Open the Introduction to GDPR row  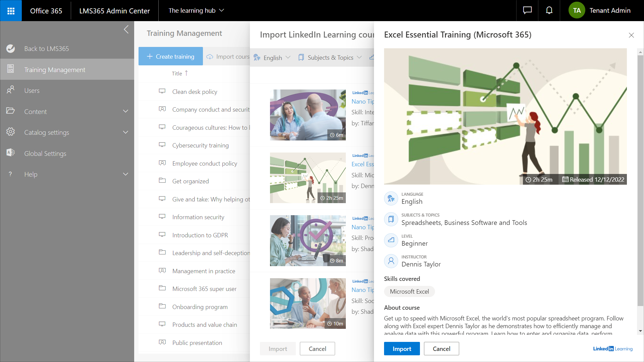(194, 235)
